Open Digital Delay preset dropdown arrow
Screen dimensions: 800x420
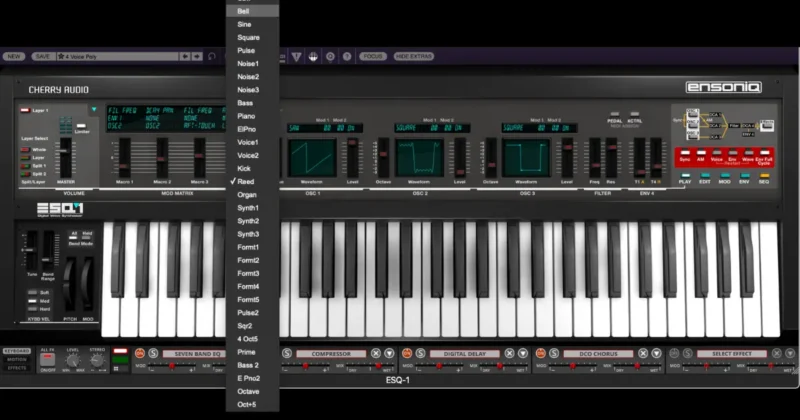523,353
